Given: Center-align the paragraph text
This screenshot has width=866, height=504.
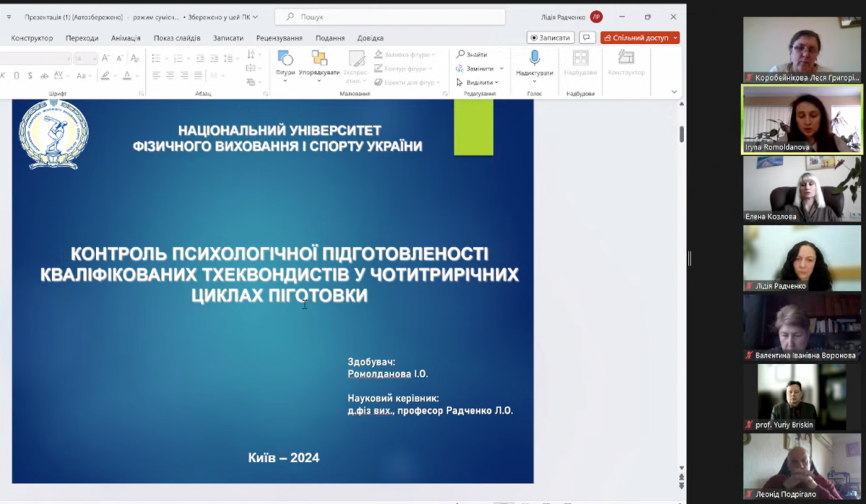Looking at the screenshot, I should pyautogui.click(x=170, y=76).
